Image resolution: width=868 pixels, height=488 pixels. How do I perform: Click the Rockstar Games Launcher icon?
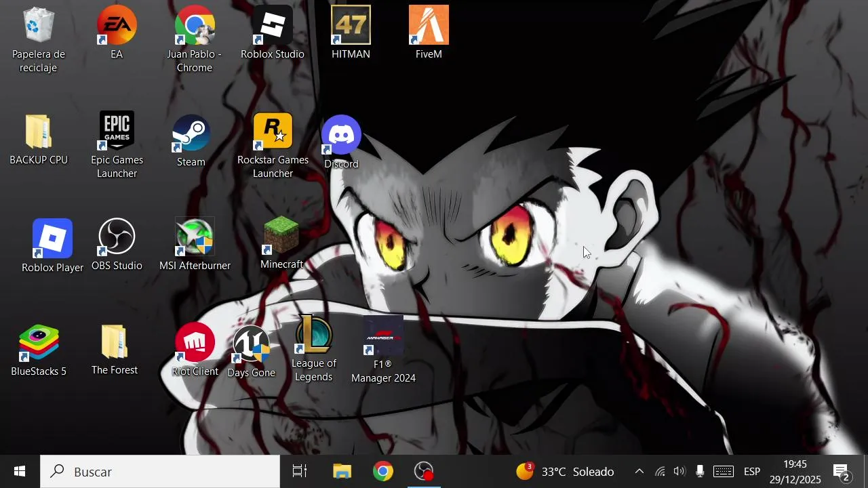[273, 145]
